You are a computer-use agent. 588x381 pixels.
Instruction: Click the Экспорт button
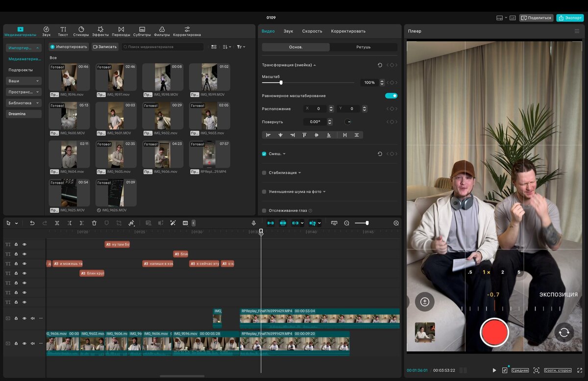pyautogui.click(x=570, y=18)
